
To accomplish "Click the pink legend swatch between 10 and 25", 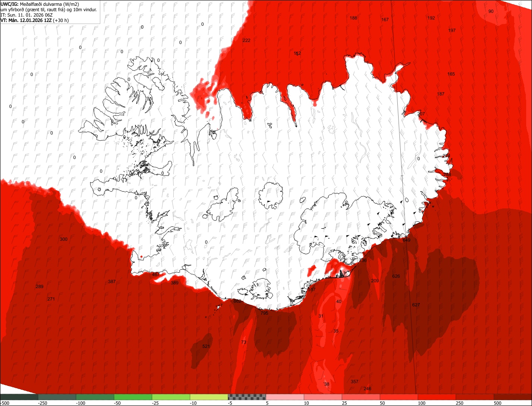I will [x=323, y=397].
